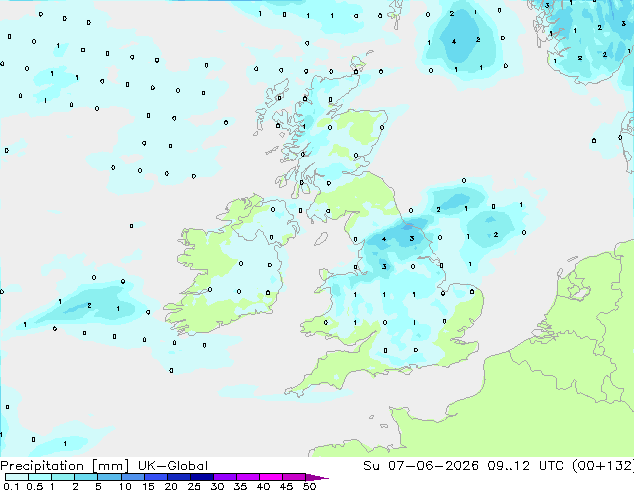The height and width of the screenshot is (490, 634).
Task: Click the above-50 arrow at legend end
Action: click(317, 477)
